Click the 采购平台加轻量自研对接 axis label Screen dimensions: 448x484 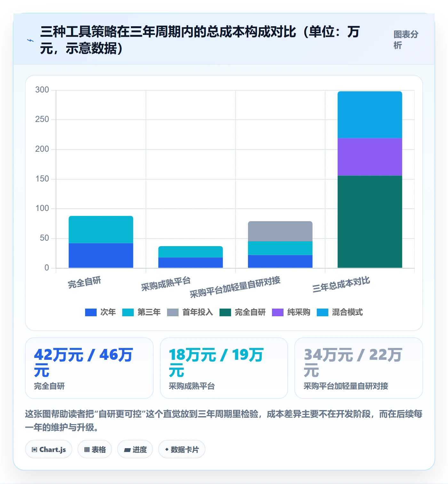235,287
